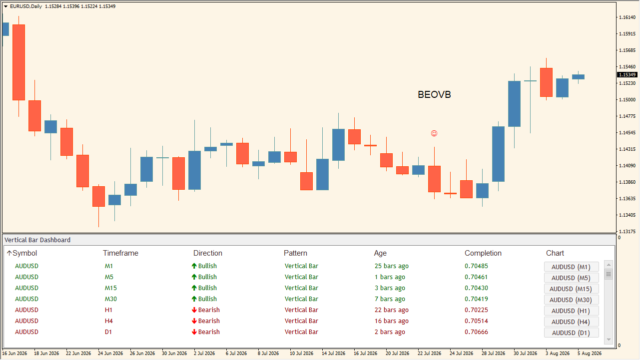This screenshot has width=640, height=360.
Task: Click the completion value 0.70419
Action: point(476,299)
